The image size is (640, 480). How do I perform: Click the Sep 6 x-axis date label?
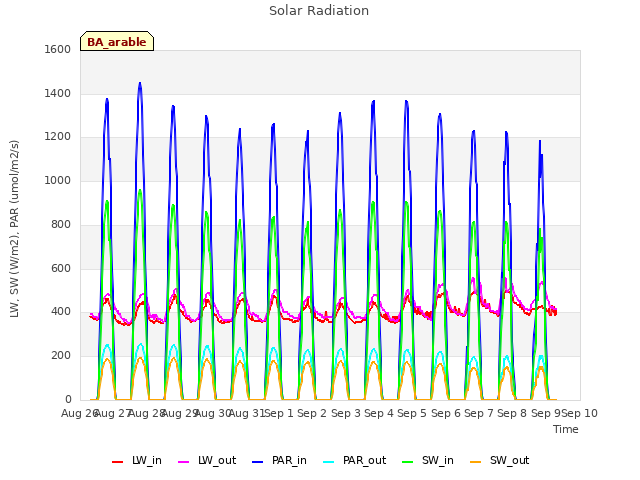coord(446,413)
